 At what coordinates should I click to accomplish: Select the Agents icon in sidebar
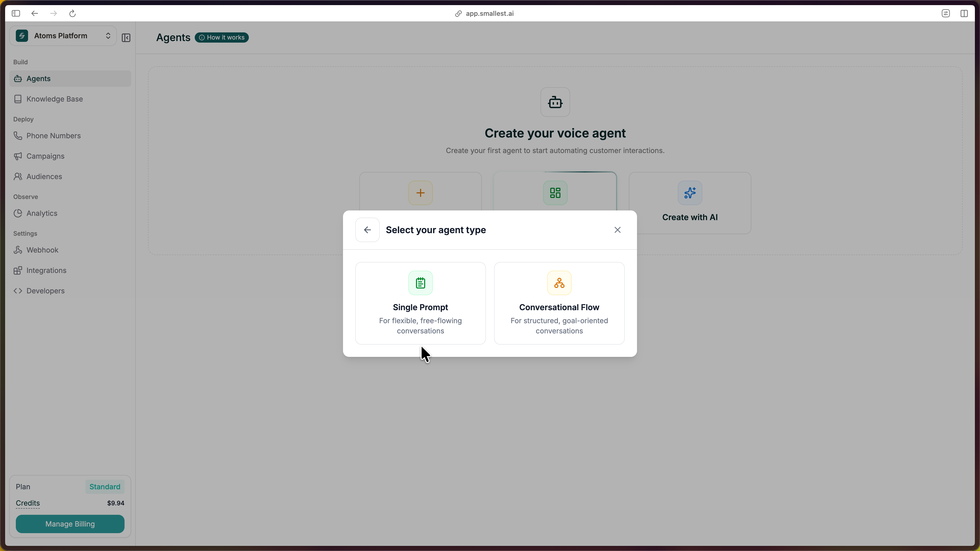pos(18,79)
